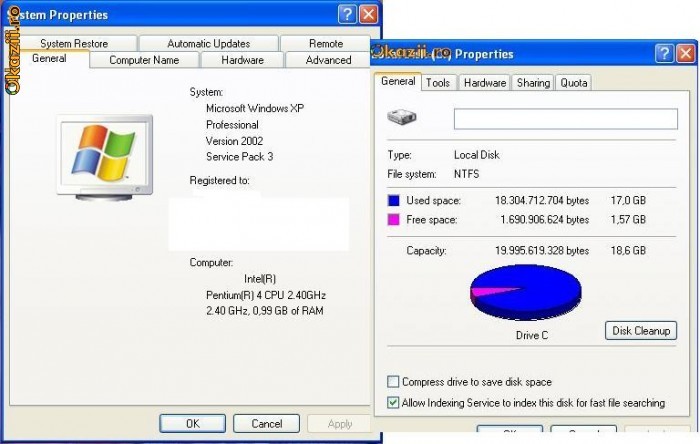Click the 'NTFS' file system value

click(x=467, y=174)
